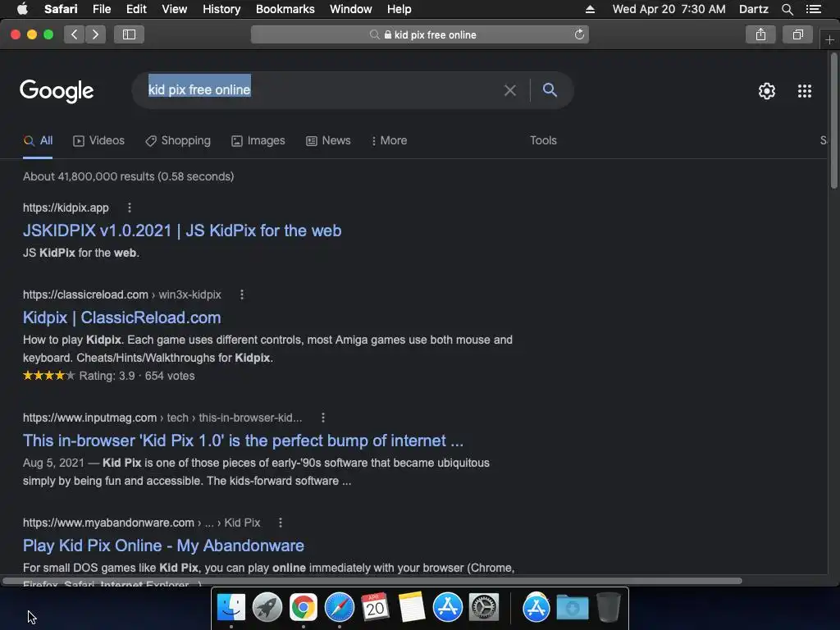Go to Google home via the logo
840x630 pixels.
[57, 91]
